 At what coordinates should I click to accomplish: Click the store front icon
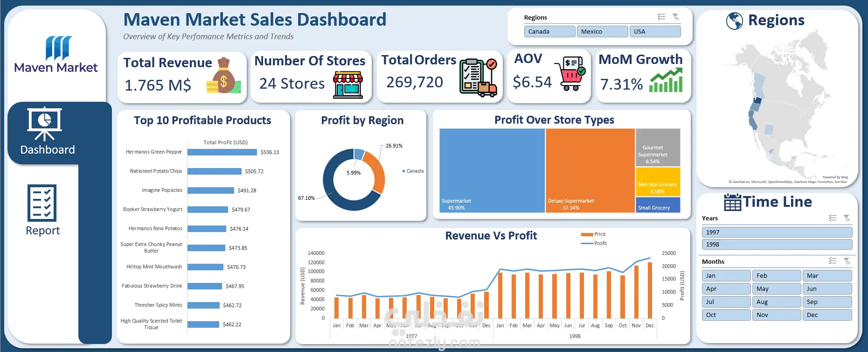click(348, 85)
